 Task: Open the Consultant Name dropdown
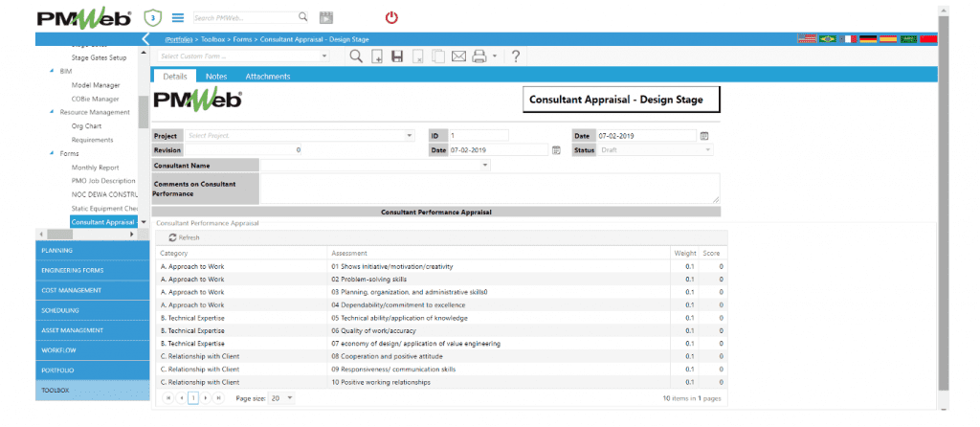point(485,166)
